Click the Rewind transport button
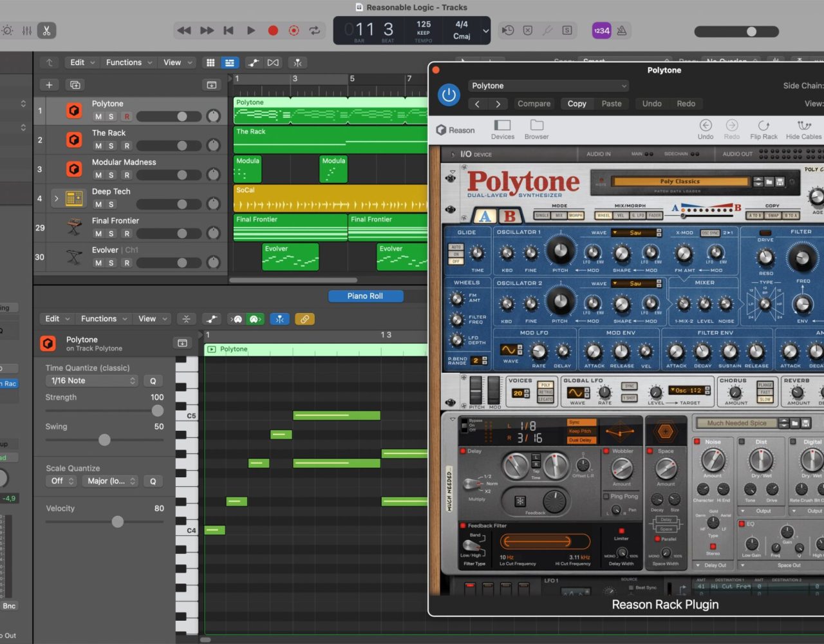Screen dimensions: 824x644 coord(184,30)
